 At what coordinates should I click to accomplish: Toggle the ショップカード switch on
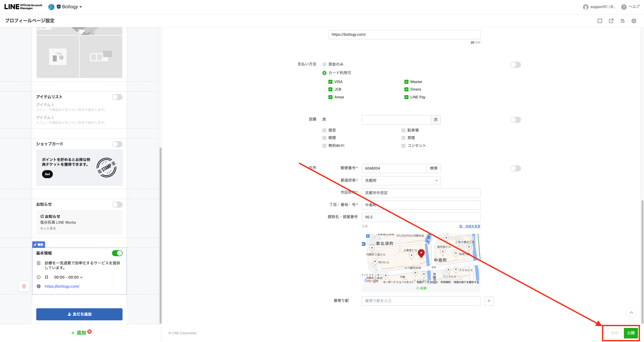pos(117,144)
